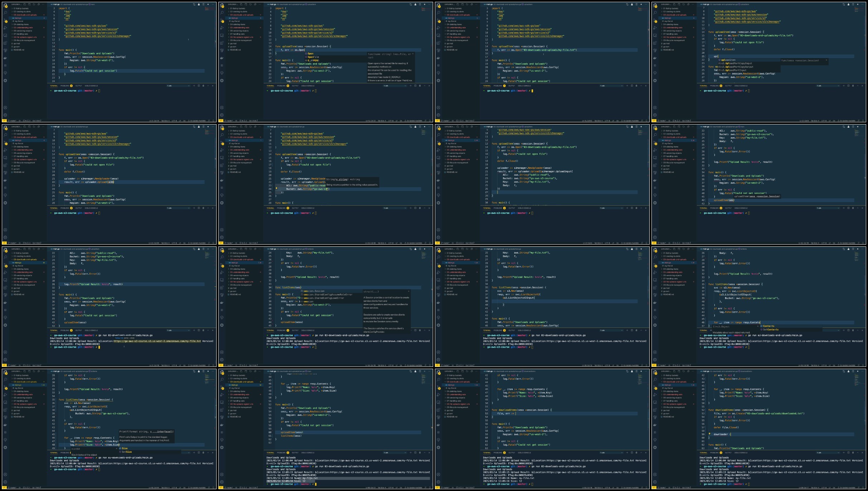
Task: Click 'Go Update Available' in the 'downloader :' frame status bar
Action: [846, 488]
